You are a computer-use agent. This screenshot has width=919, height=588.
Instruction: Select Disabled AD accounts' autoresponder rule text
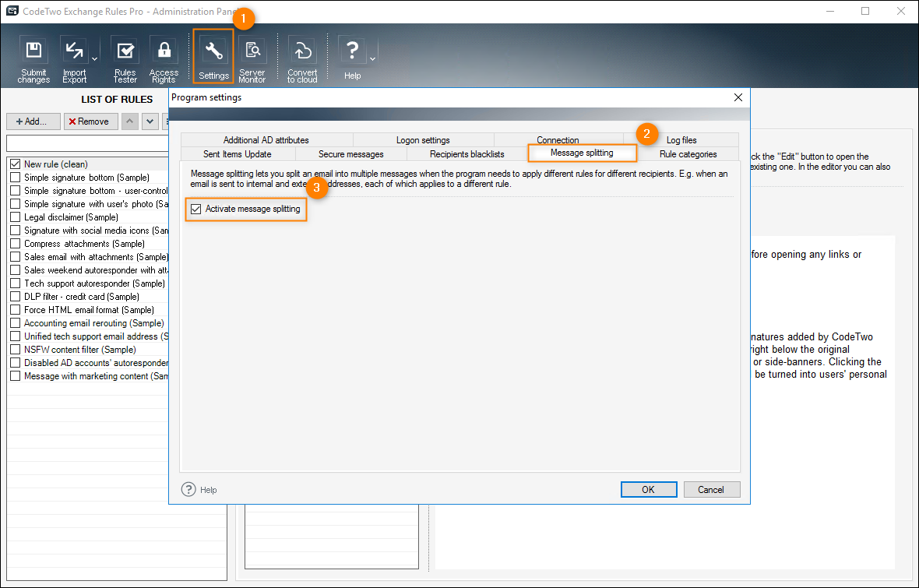[x=96, y=363]
